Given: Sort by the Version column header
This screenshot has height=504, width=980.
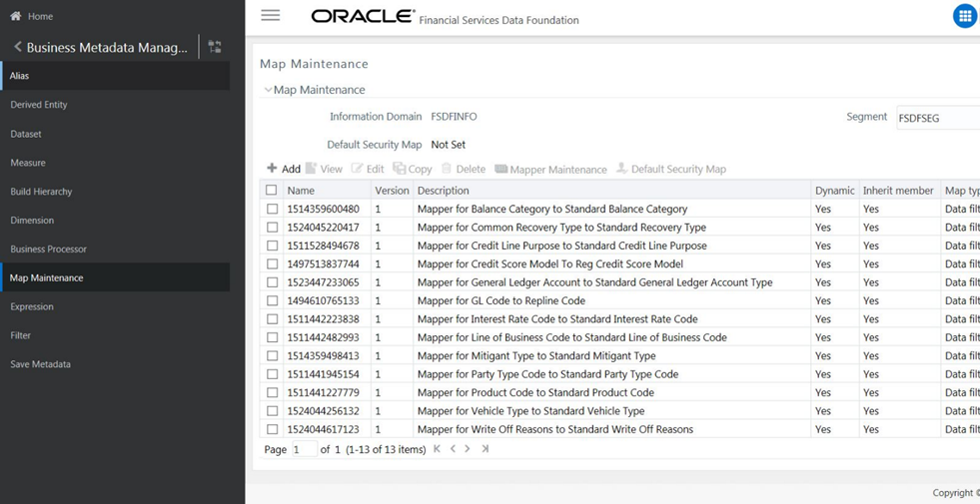Looking at the screenshot, I should click(x=392, y=191).
